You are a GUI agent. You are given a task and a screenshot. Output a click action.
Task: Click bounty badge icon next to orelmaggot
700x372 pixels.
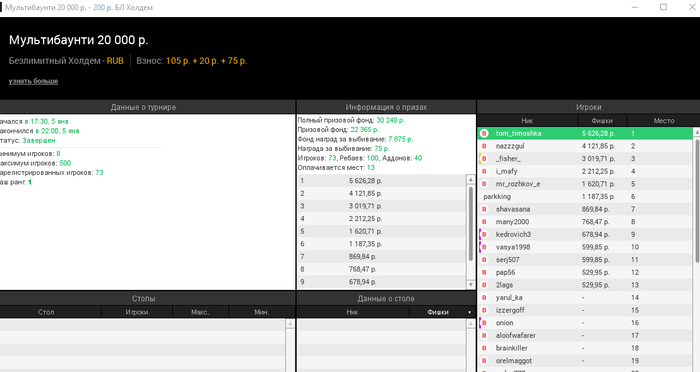pos(484,361)
